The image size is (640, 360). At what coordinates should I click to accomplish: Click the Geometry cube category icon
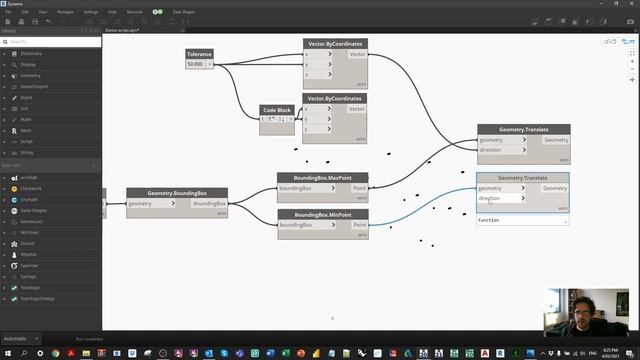(14, 76)
